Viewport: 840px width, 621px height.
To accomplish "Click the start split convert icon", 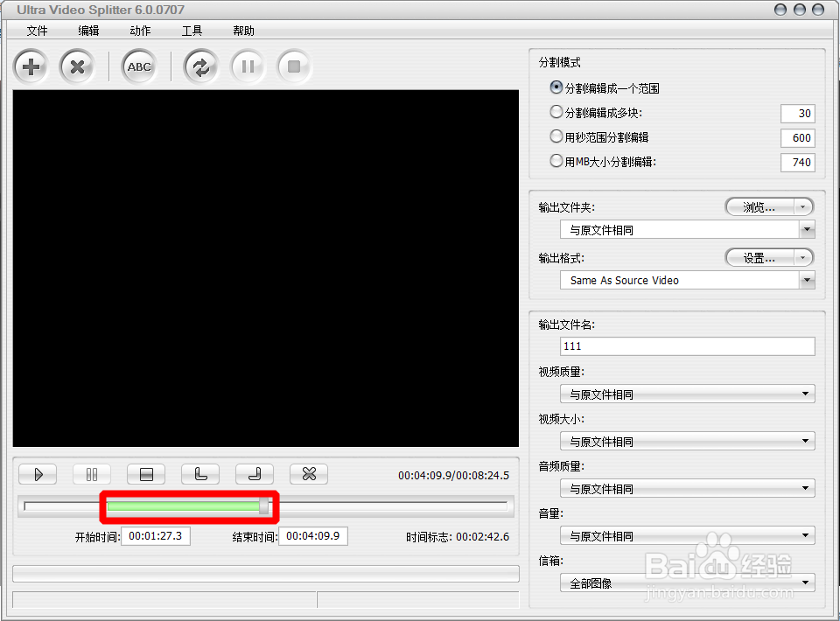I will pos(201,67).
